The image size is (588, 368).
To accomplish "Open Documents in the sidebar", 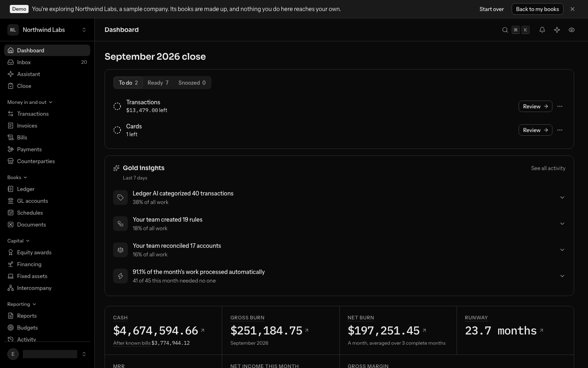I will point(47,224).
